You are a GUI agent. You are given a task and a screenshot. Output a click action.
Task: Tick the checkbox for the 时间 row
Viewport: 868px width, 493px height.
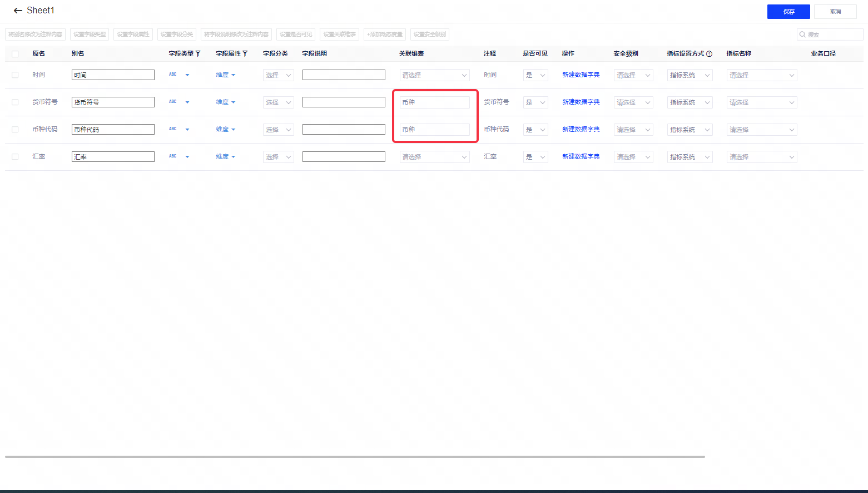(15, 75)
